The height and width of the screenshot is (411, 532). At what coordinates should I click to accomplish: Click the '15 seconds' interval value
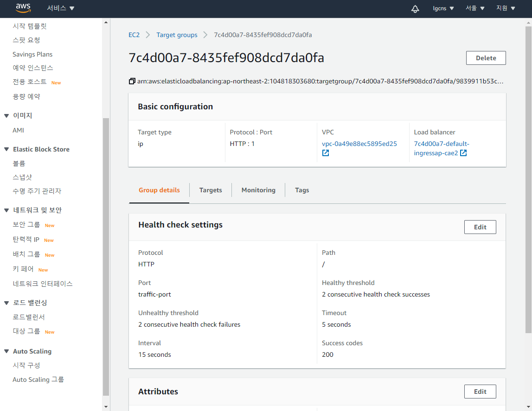click(154, 355)
